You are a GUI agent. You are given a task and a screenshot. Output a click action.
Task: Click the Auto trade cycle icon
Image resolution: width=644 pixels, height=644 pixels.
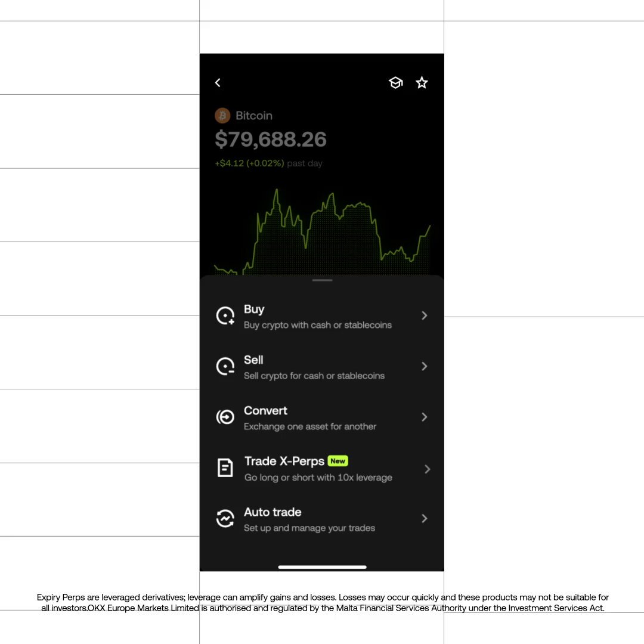[x=225, y=519]
